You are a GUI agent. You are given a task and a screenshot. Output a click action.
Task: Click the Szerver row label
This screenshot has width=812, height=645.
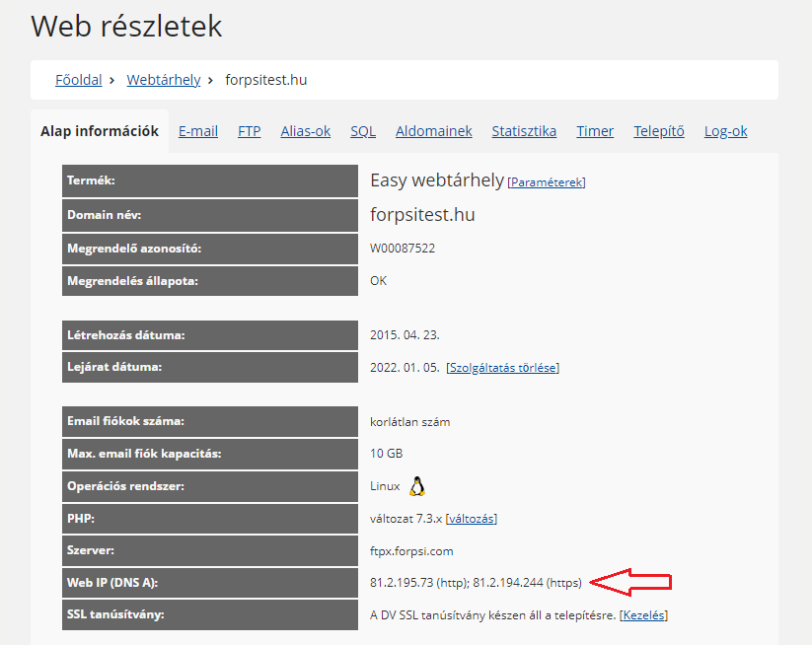coord(91,550)
